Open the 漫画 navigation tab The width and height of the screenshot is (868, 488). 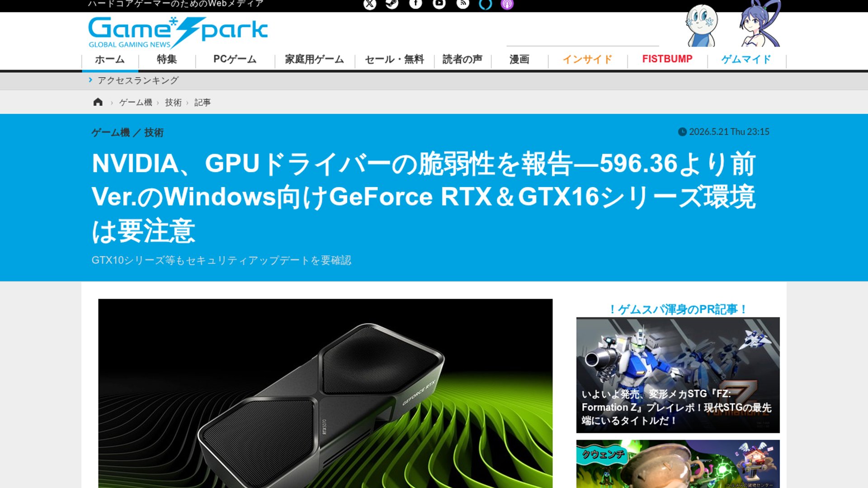(519, 60)
